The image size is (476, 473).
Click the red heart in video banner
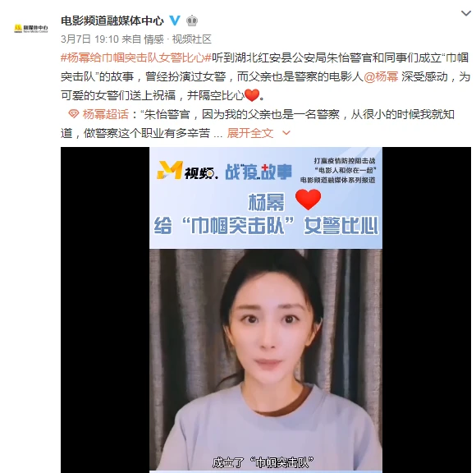coord(308,200)
